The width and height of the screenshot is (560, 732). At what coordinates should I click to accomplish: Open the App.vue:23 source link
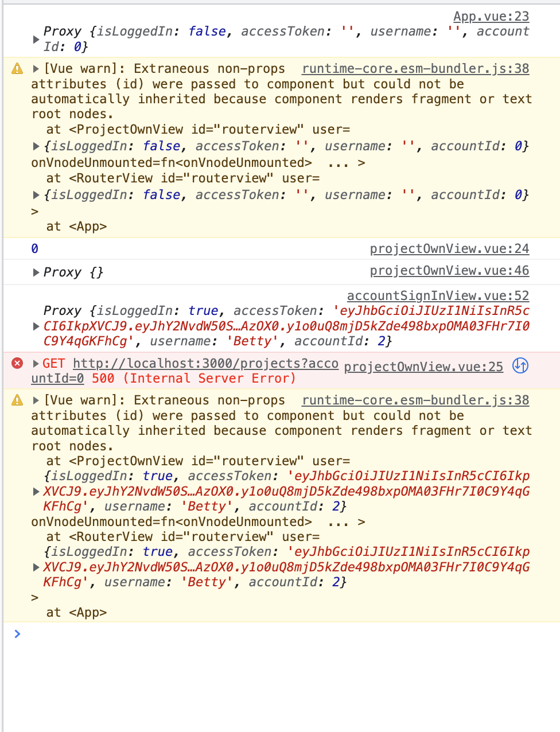coord(491,16)
